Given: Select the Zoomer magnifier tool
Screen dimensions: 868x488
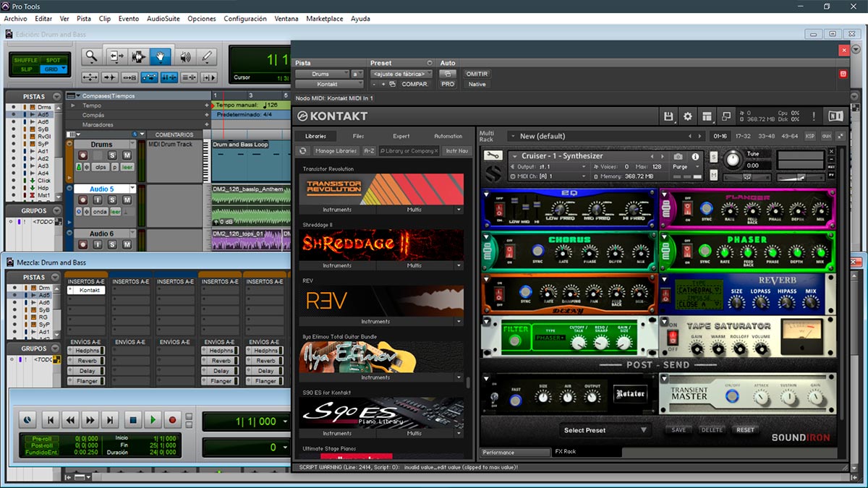Looking at the screenshot, I should pyautogui.click(x=90, y=56).
